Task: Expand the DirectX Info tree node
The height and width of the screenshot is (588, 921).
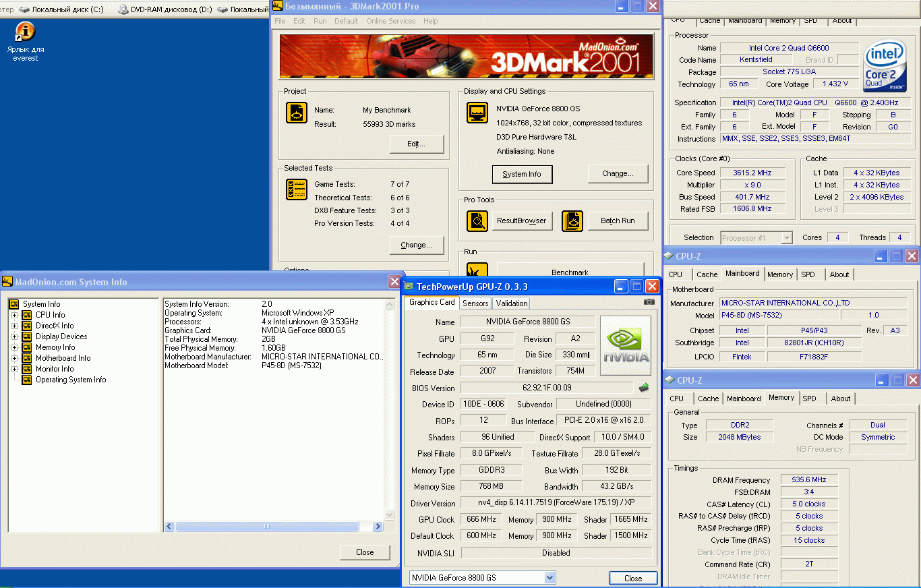Action: [14, 326]
